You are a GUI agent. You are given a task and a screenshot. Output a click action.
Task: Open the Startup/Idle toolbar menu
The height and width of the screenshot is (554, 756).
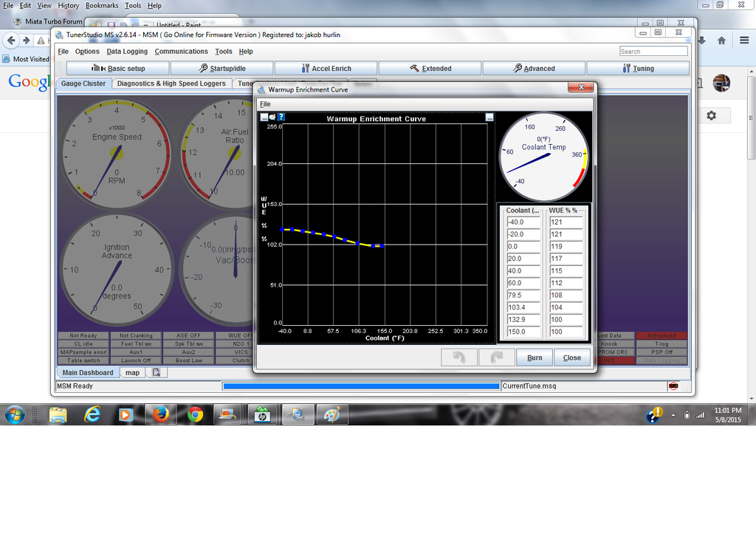click(221, 68)
